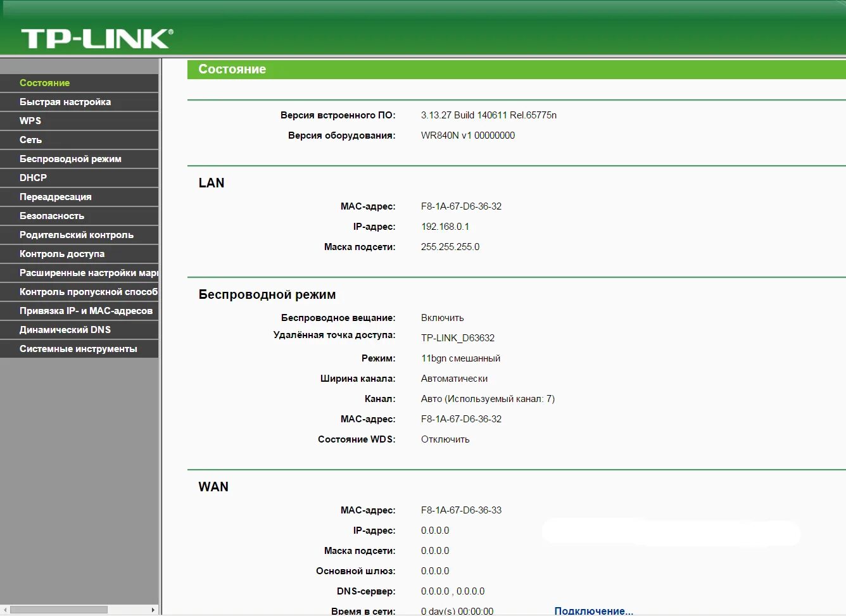Click the TP-LINK logo
Image resolution: width=846 pixels, height=616 pixels.
[x=97, y=39]
